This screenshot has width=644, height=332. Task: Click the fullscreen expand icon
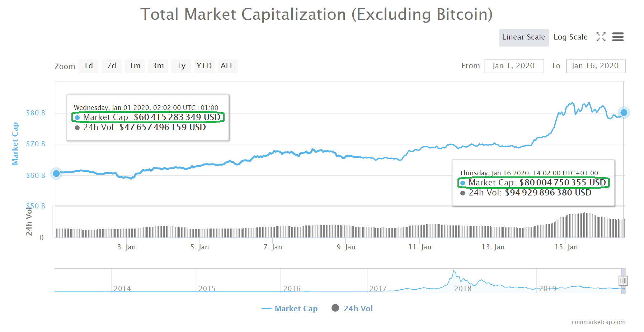point(601,37)
